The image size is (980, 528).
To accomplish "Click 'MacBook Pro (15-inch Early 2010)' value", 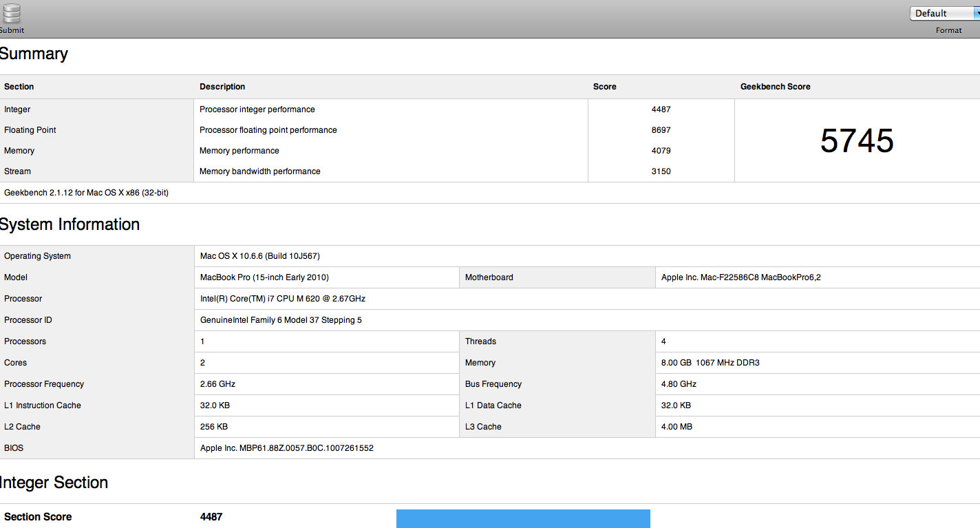I will point(264,277).
